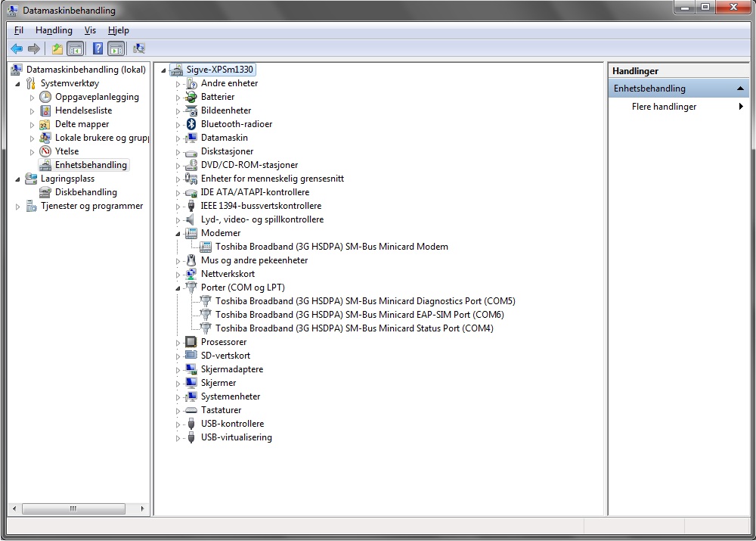Collapse the Sigve-XPSm1330 root node

coord(163,70)
